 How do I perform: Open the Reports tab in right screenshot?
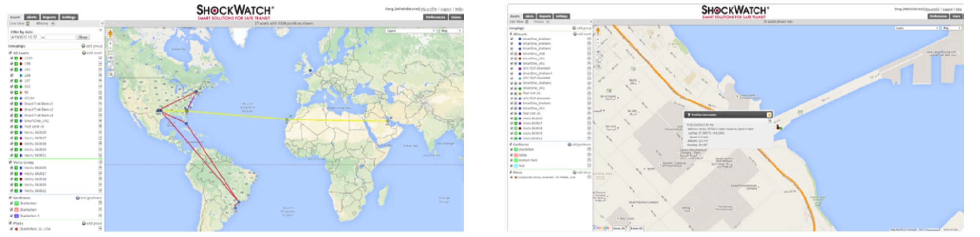click(x=545, y=16)
